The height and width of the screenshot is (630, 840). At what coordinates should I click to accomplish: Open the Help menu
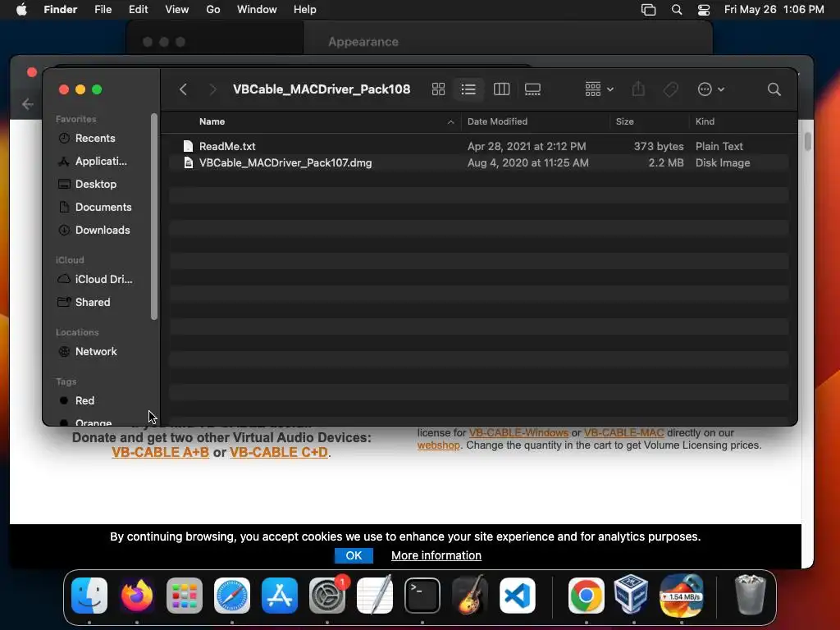(x=305, y=10)
